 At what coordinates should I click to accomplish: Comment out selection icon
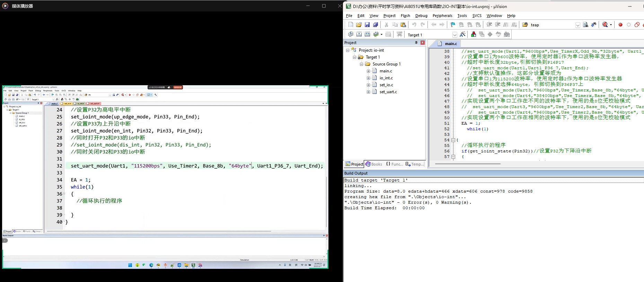click(506, 25)
